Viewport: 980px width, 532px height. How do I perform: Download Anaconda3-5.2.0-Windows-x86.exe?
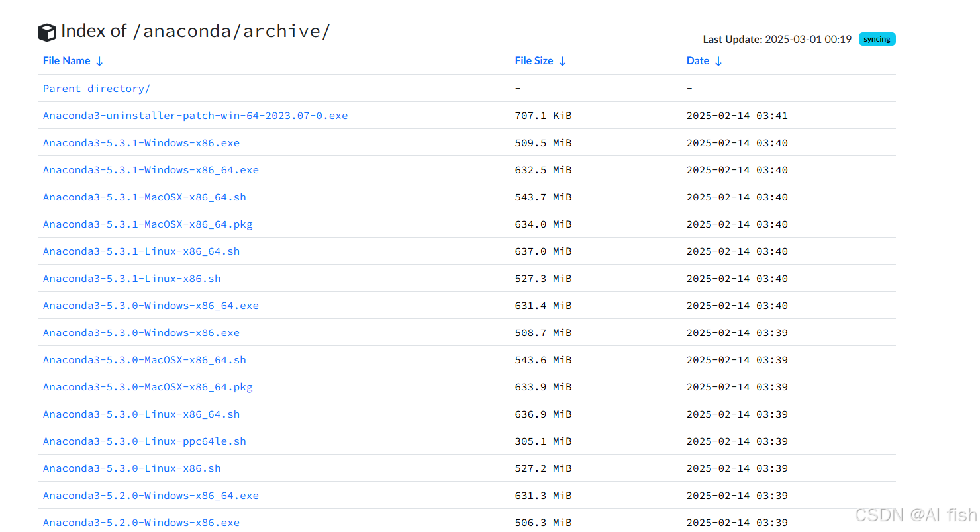coord(142,523)
